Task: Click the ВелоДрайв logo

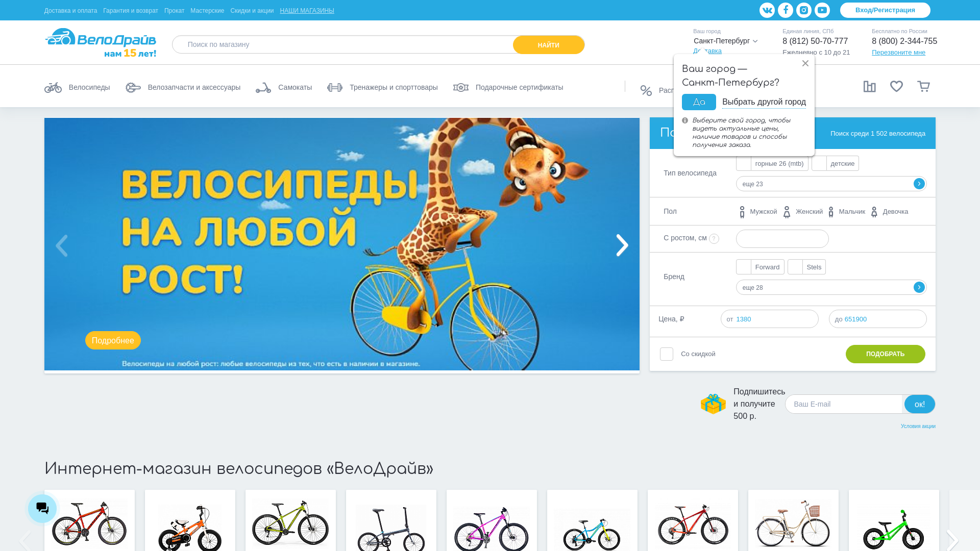Action: click(x=101, y=43)
